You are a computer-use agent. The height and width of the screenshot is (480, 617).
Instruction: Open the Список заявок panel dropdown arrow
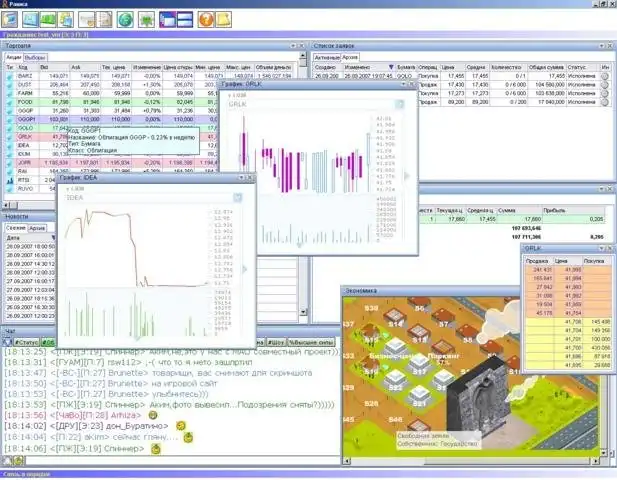(601, 46)
